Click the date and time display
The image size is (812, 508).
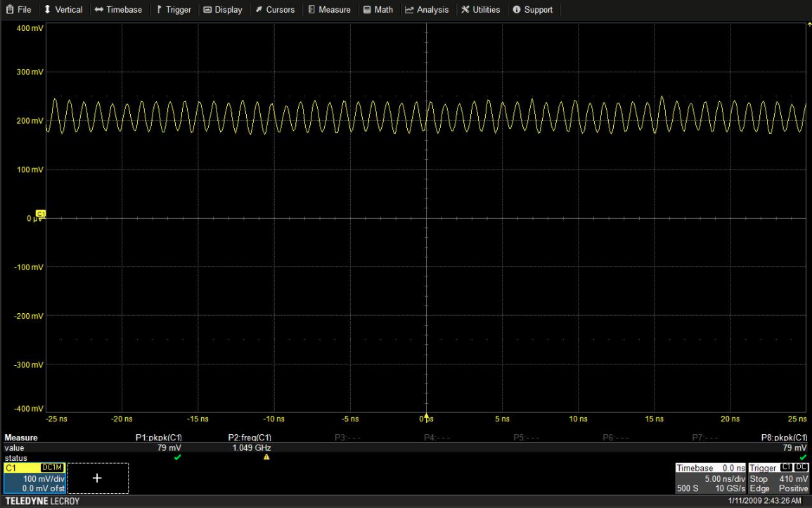pos(764,501)
